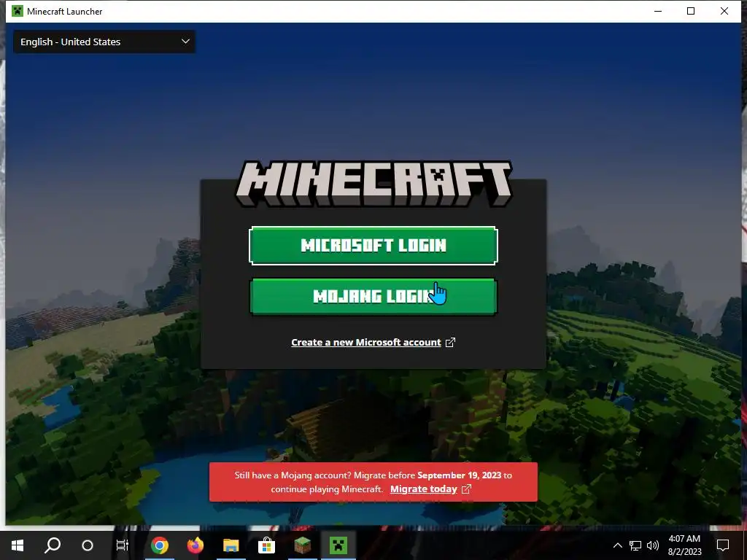Open Create a new Microsoft account link

pyautogui.click(x=366, y=343)
